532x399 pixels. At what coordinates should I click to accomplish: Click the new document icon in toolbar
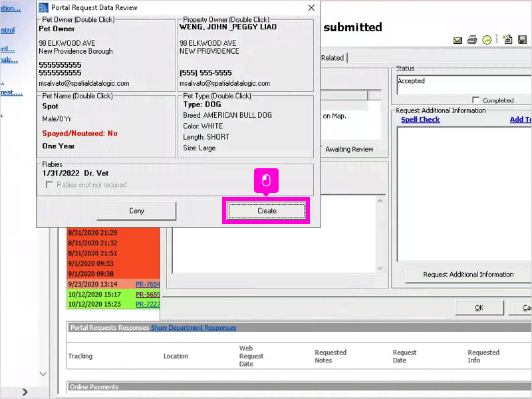[507, 39]
